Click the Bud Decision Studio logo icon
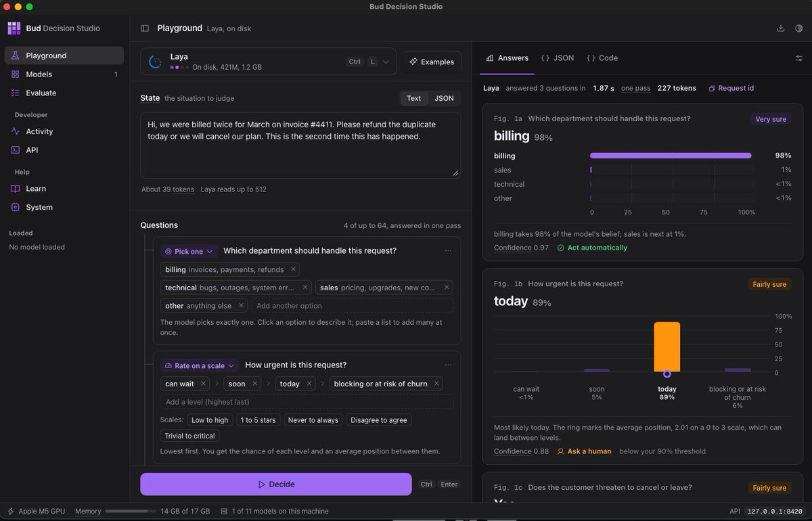Screen dimensions: 812x521 point(14,28)
